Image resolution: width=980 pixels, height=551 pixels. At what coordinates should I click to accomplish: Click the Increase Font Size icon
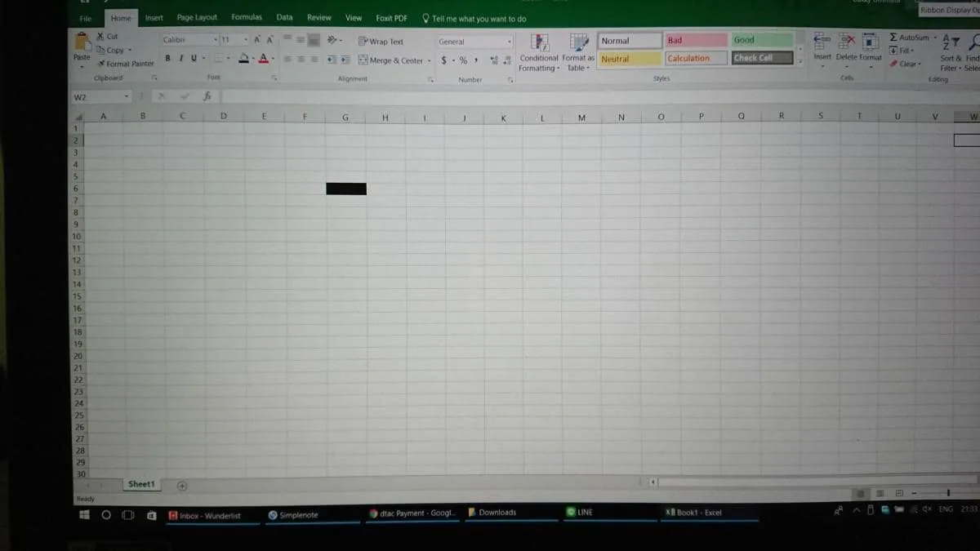click(x=257, y=39)
